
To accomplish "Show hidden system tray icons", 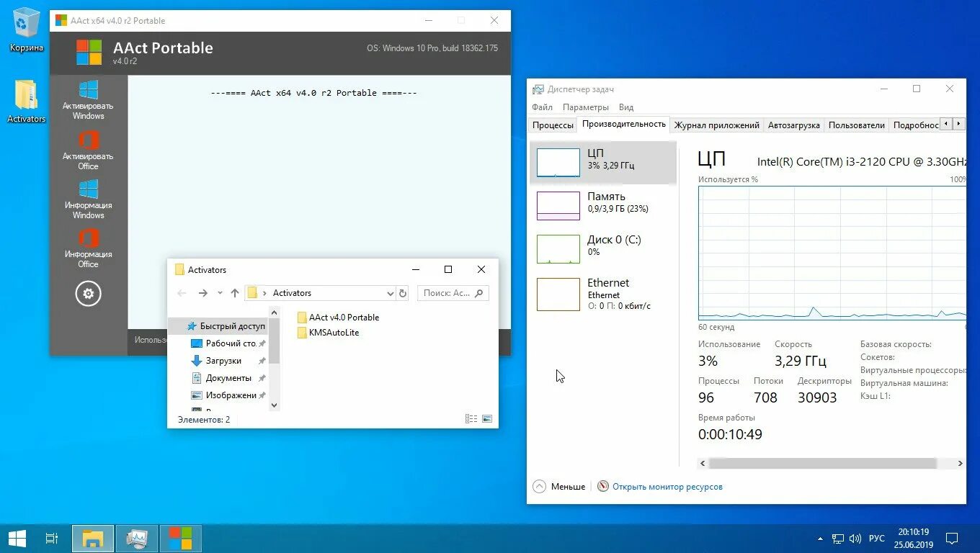I will pos(820,539).
